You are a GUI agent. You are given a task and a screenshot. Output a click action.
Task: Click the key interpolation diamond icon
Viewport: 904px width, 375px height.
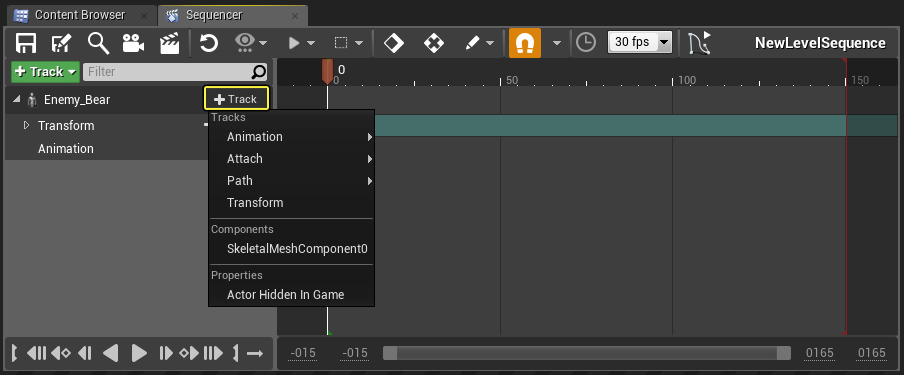click(x=394, y=43)
